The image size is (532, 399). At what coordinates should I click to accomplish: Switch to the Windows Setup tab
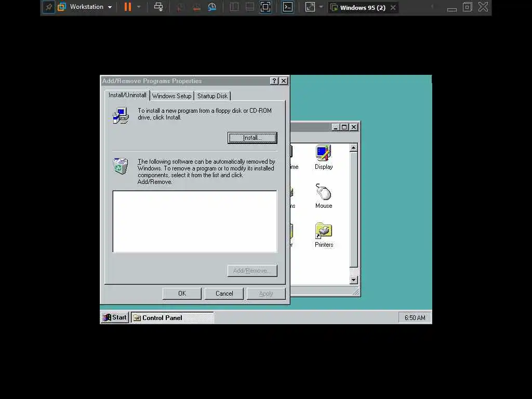click(x=171, y=96)
